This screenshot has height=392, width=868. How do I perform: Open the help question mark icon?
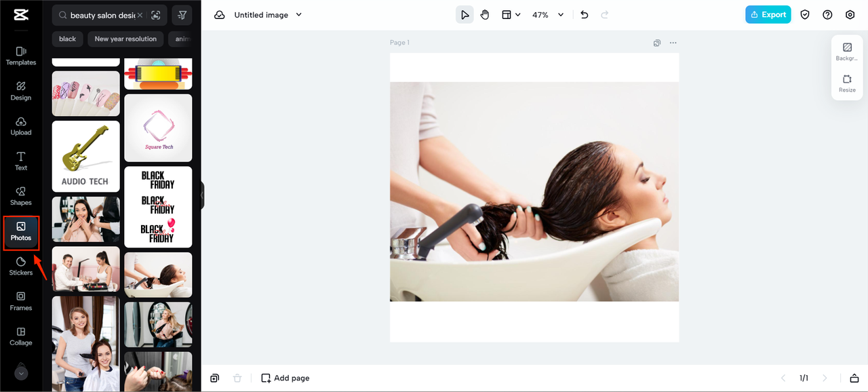[x=827, y=14]
